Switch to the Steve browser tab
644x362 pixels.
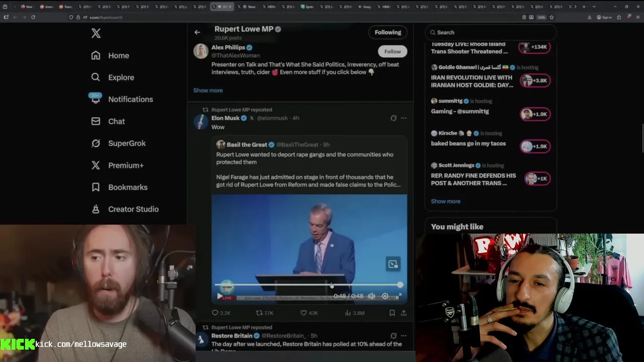(247, 7)
